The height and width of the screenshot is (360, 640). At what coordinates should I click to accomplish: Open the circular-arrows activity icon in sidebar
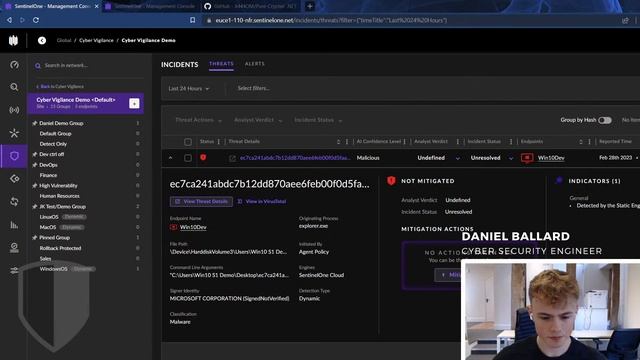click(14, 202)
